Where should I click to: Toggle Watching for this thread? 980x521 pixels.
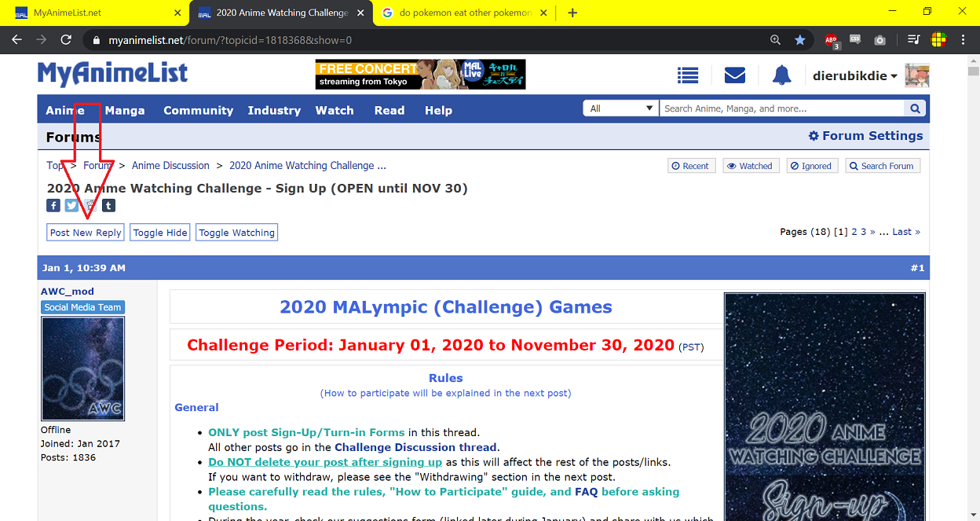pos(236,233)
